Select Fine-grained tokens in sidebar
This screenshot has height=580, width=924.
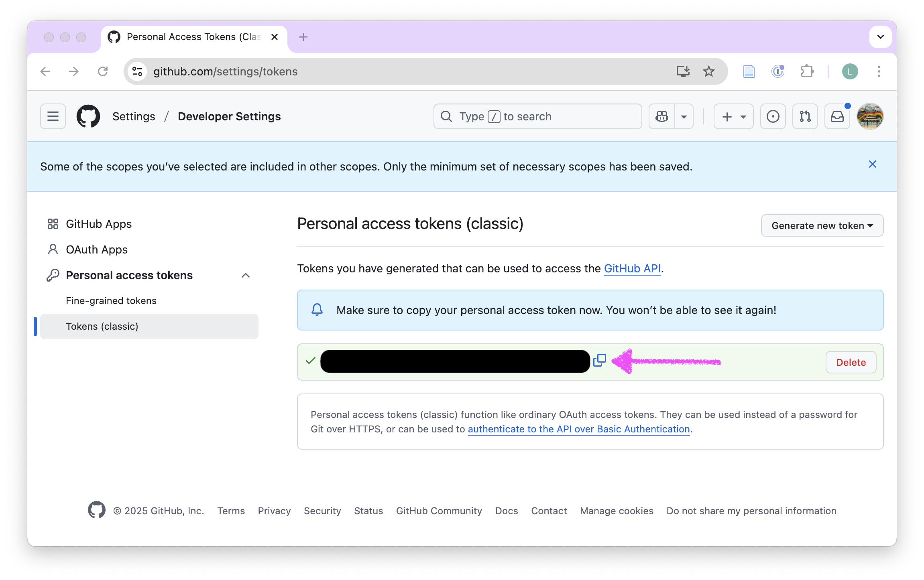tap(111, 301)
